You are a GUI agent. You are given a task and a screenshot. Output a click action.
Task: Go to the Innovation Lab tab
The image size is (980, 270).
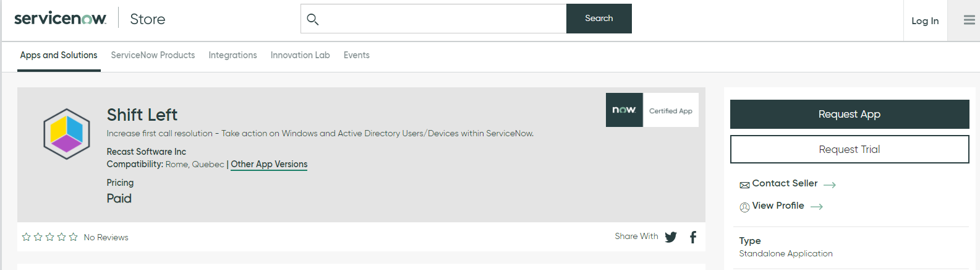pos(300,55)
